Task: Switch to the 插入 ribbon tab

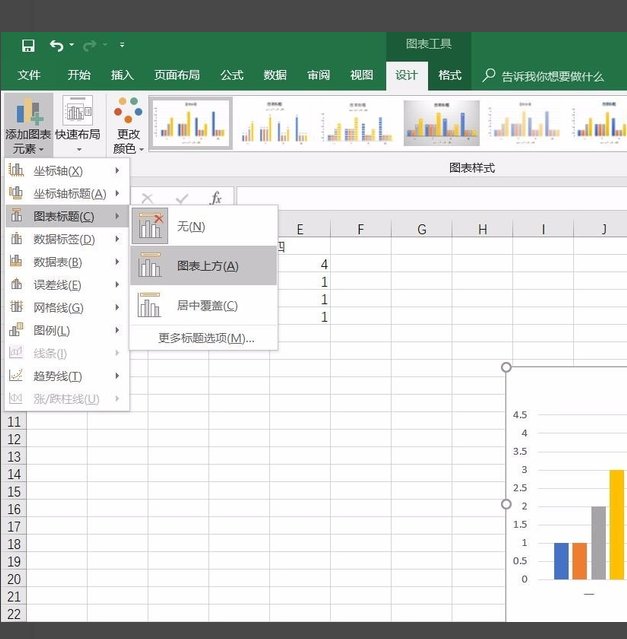Action: pos(122,75)
